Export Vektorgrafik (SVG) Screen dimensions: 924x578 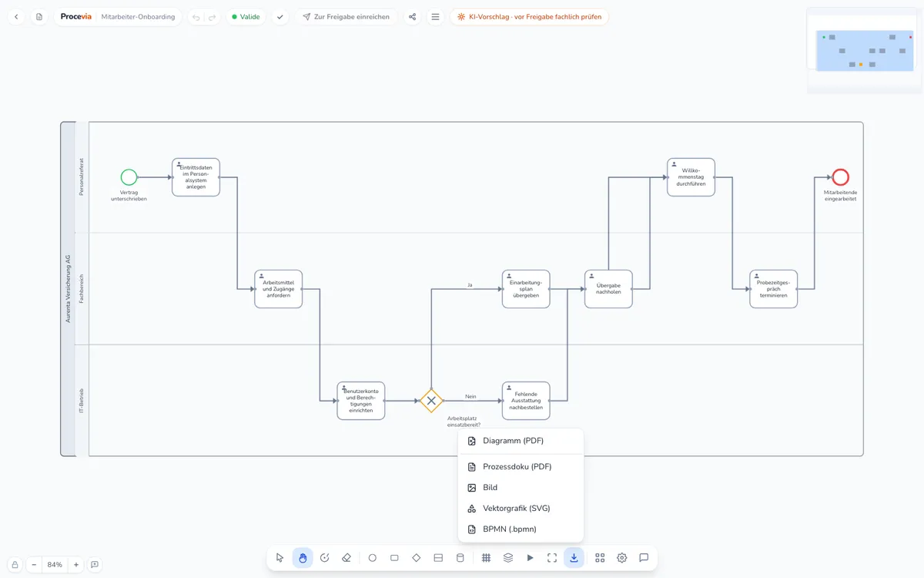click(521, 509)
